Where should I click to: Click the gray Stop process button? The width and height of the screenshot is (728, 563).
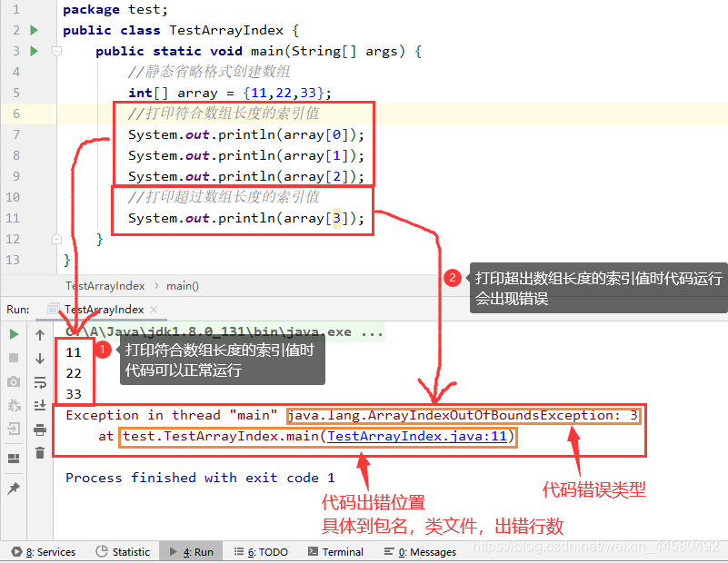click(14, 358)
